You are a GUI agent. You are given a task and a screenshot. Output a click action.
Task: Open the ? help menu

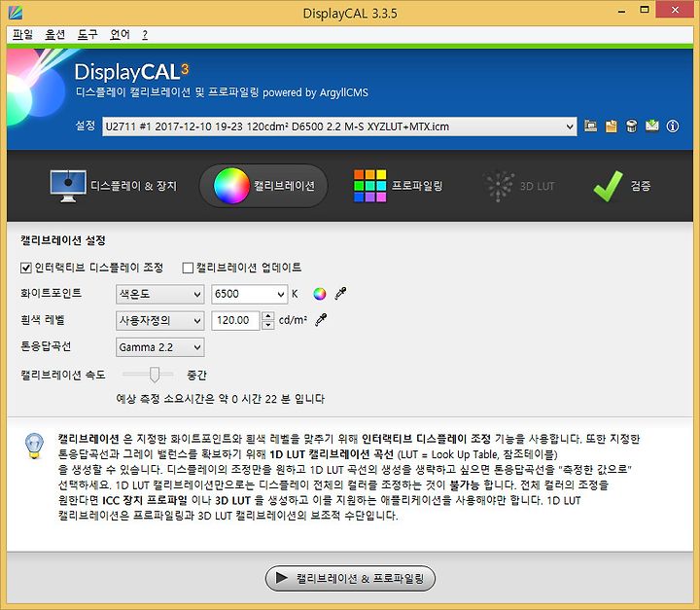coord(145,34)
